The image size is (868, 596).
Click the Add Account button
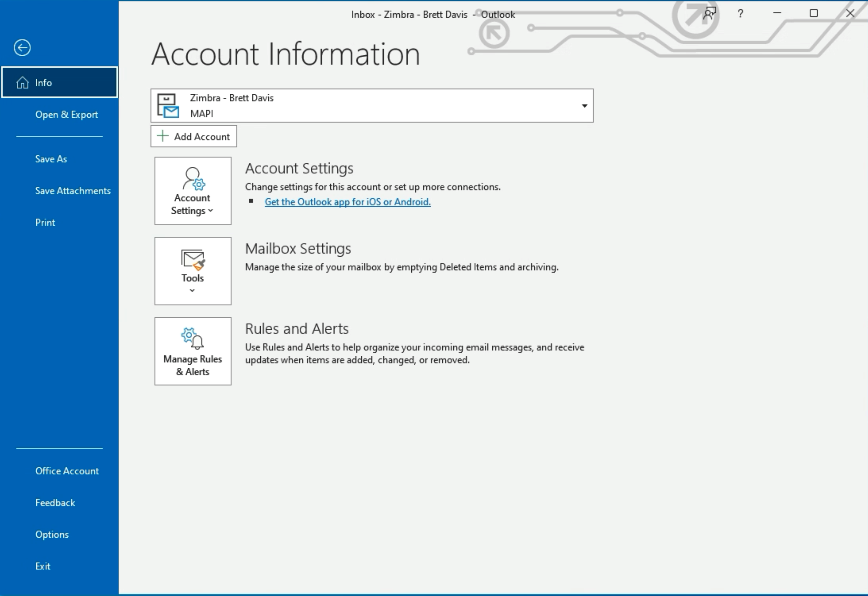point(194,136)
